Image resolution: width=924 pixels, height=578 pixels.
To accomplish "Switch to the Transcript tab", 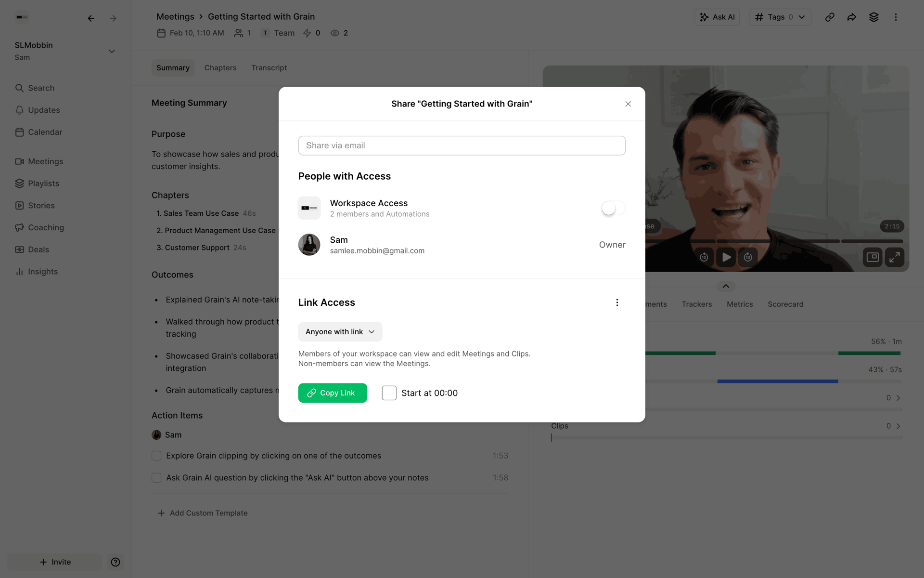I will 269,68.
